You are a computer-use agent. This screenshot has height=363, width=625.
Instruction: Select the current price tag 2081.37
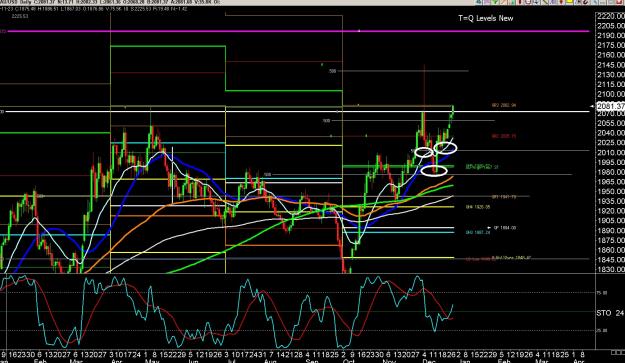611,106
